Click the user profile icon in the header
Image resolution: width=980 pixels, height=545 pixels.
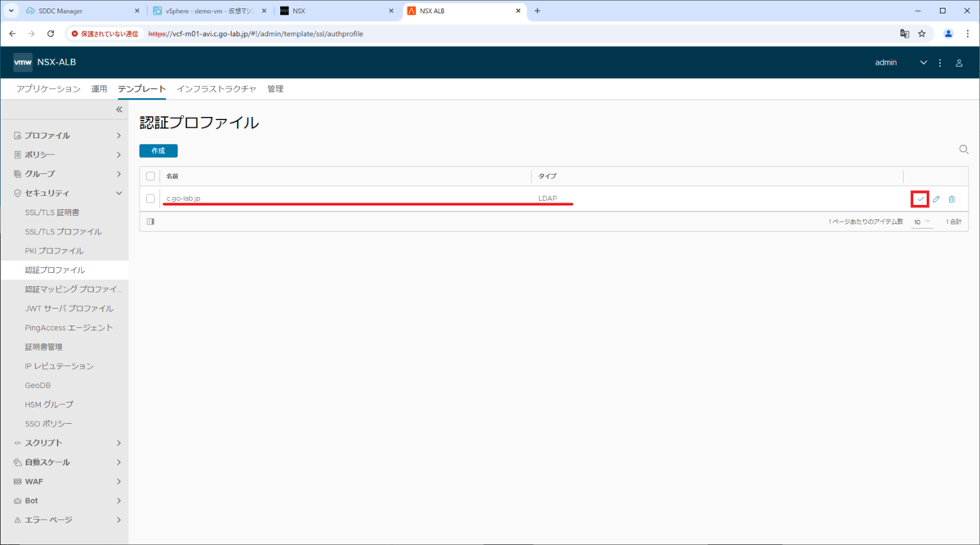click(x=957, y=61)
